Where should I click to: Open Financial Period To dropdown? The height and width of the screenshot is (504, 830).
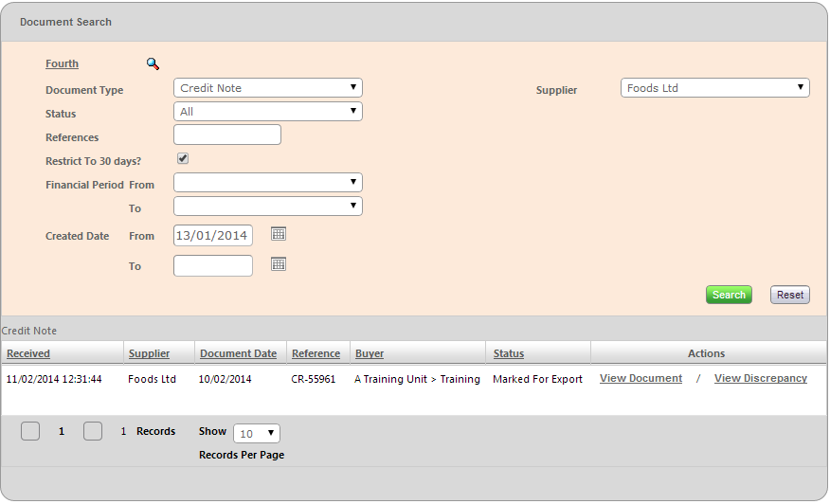point(267,207)
